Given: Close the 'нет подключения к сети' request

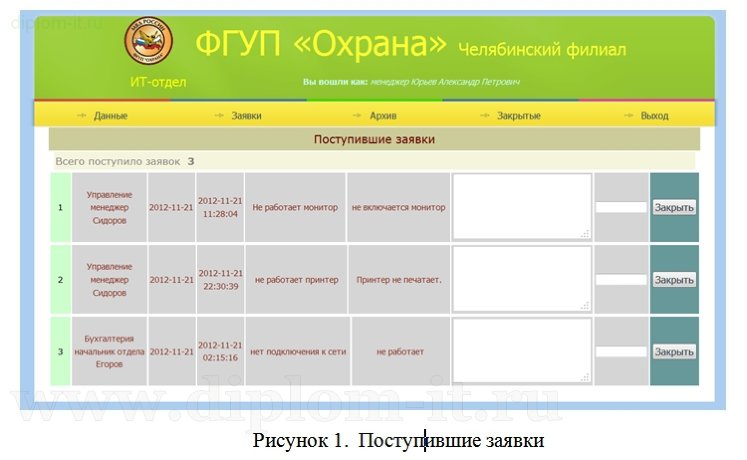Looking at the screenshot, I should pos(674,351).
